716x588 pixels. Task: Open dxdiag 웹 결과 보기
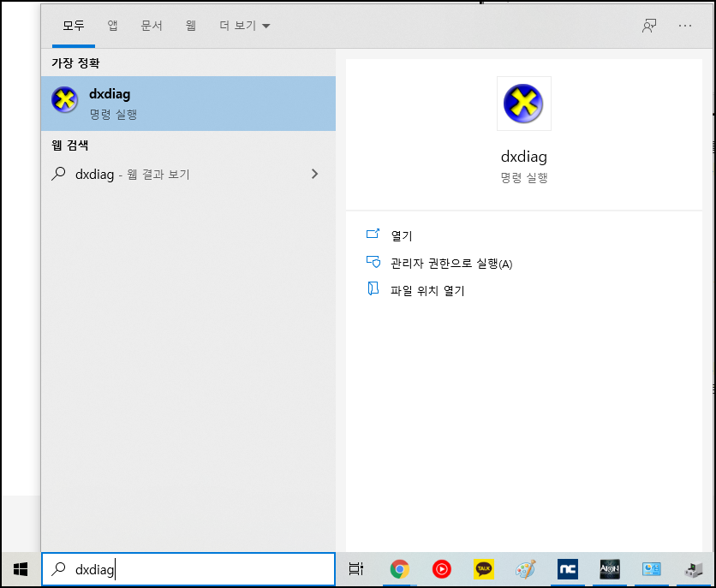click(188, 174)
